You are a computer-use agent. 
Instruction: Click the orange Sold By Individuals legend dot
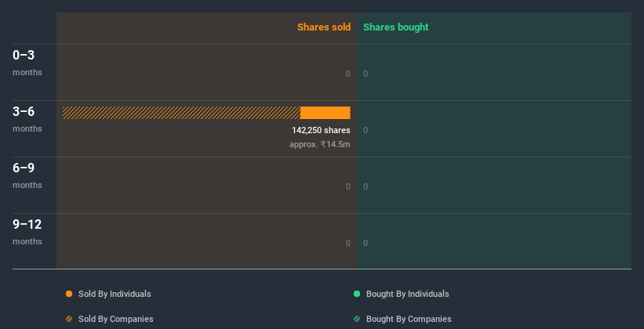pyautogui.click(x=69, y=294)
